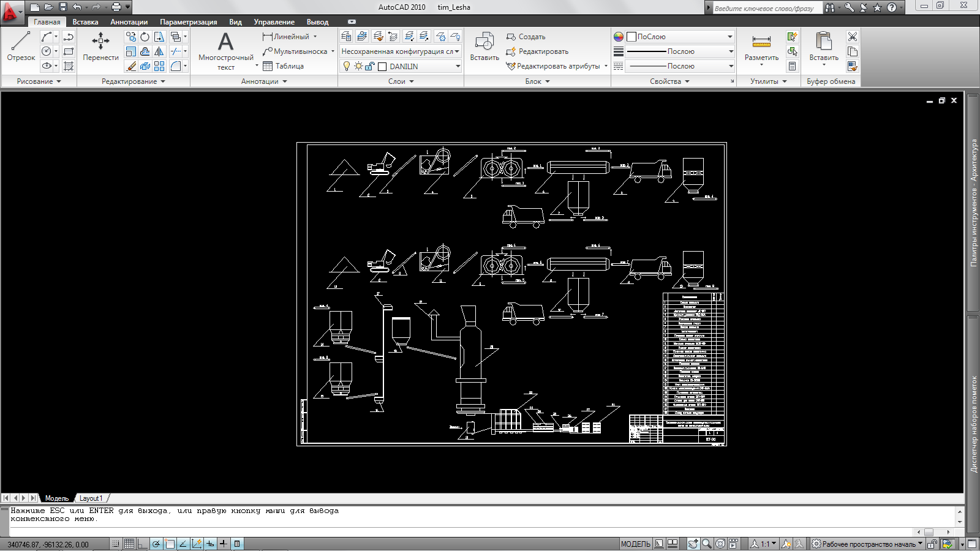Image resolution: width=980 pixels, height=551 pixels.
Task: Click the object color wheel swatch
Action: pyautogui.click(x=619, y=37)
